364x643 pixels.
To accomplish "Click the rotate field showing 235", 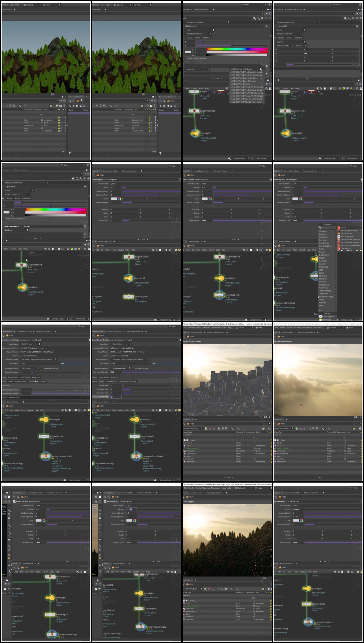I will (x=317, y=53).
